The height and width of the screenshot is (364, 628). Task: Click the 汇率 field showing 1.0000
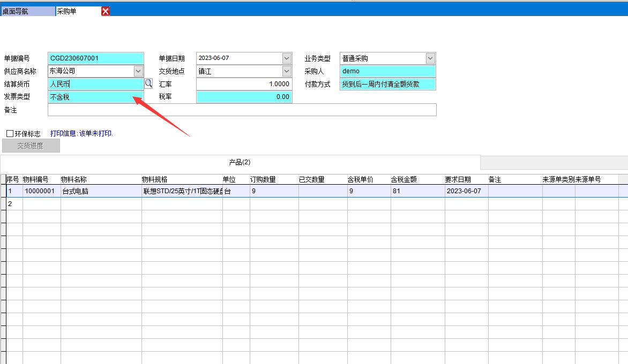click(x=244, y=84)
